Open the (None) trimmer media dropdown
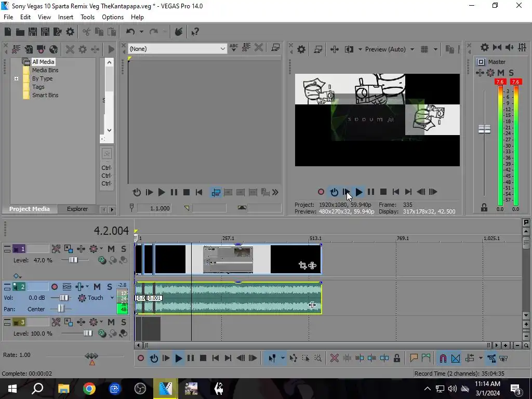Image resolution: width=532 pixels, height=399 pixels. (x=222, y=49)
